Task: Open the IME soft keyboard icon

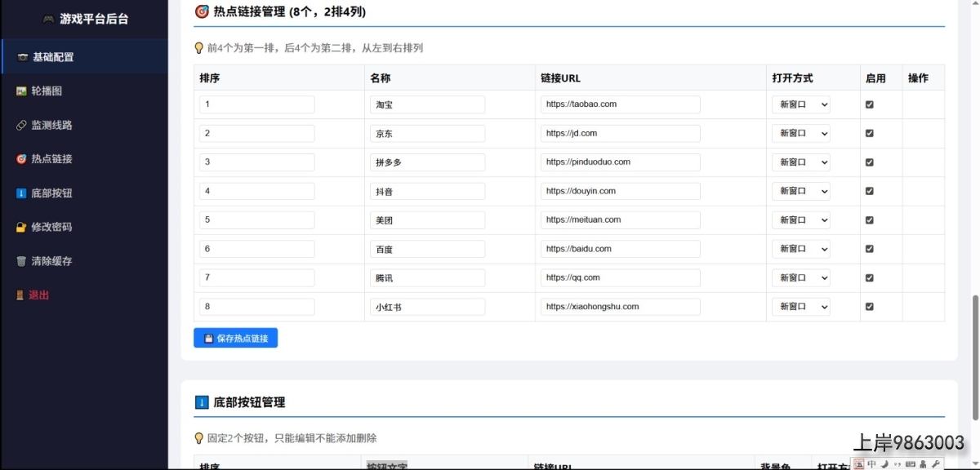Action: (910, 463)
